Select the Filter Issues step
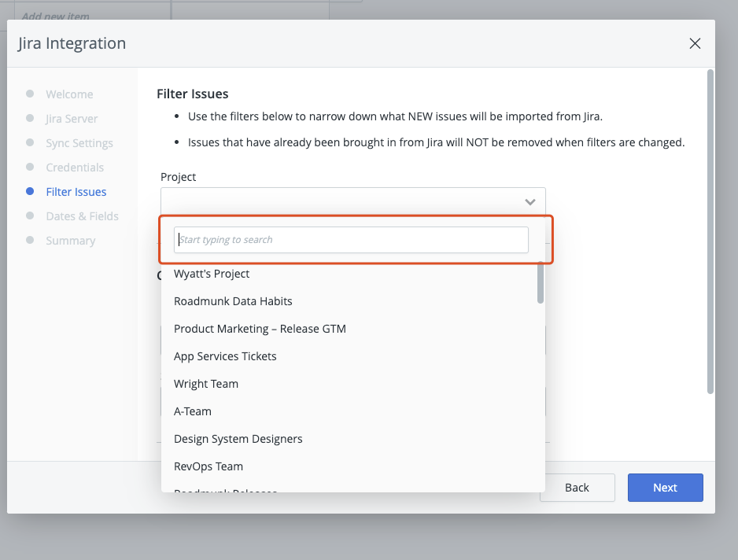The width and height of the screenshot is (738, 560). tap(76, 192)
